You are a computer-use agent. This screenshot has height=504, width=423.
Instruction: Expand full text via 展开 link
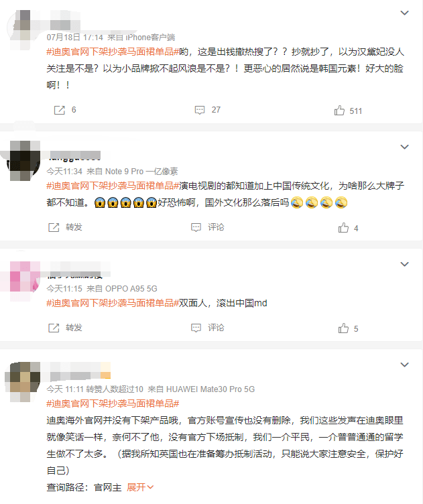[140, 487]
